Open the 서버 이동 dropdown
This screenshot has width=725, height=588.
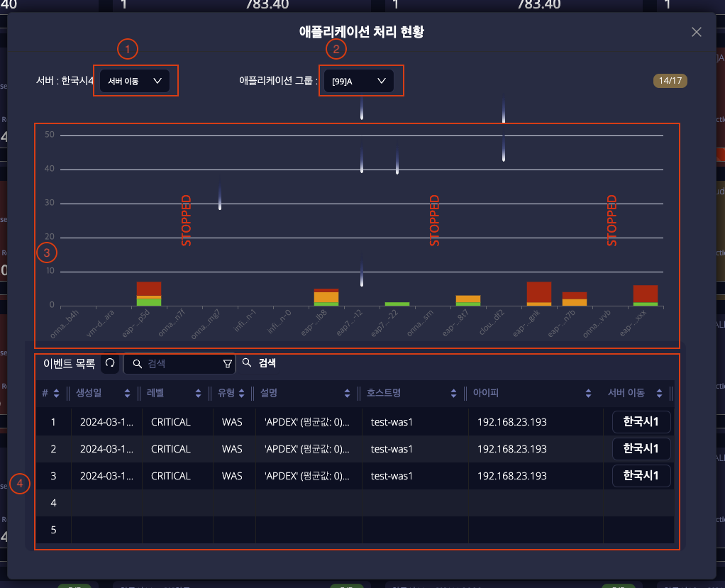point(135,81)
